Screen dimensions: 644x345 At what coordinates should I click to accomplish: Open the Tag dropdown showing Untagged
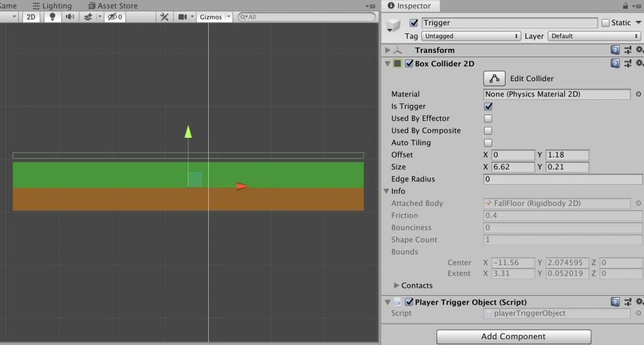471,36
